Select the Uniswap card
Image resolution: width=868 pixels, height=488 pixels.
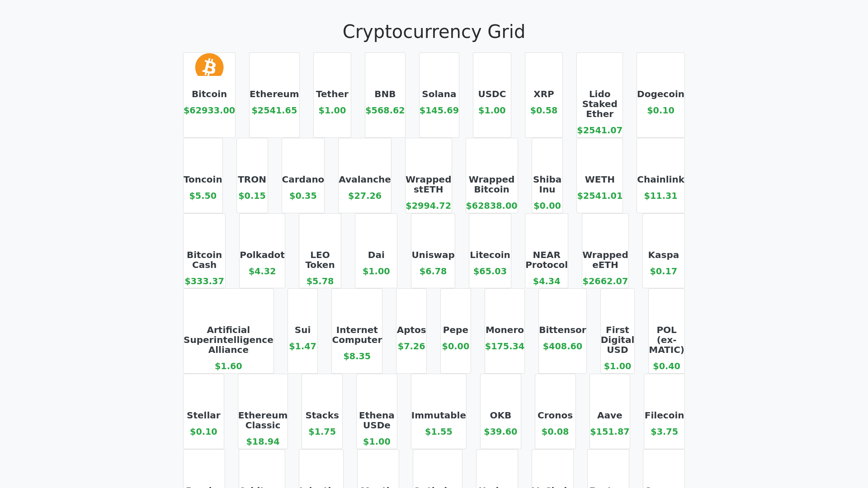pyautogui.click(x=433, y=251)
